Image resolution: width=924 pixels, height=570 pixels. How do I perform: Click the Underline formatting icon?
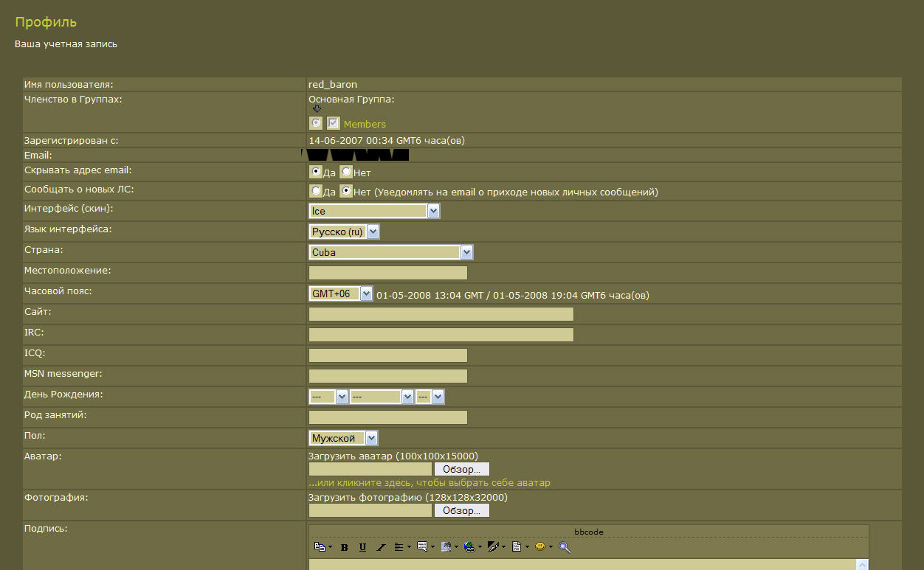point(362,547)
